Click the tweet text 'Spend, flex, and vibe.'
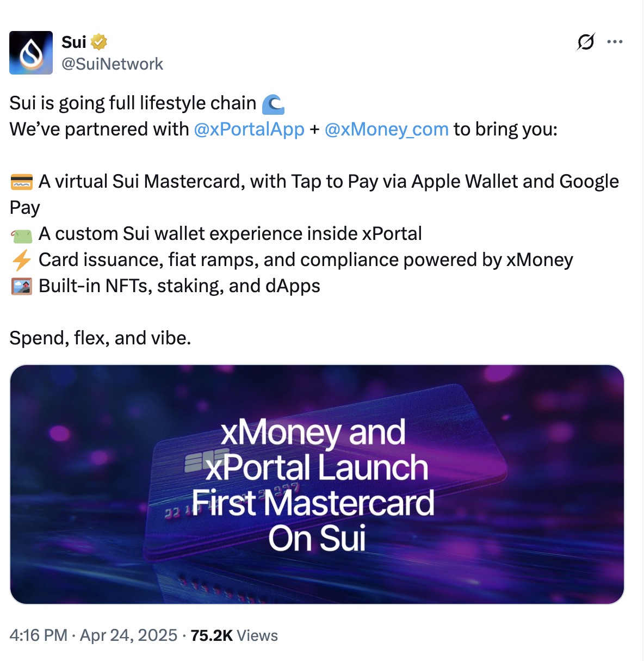Image resolution: width=644 pixels, height=661 pixels. [100, 337]
